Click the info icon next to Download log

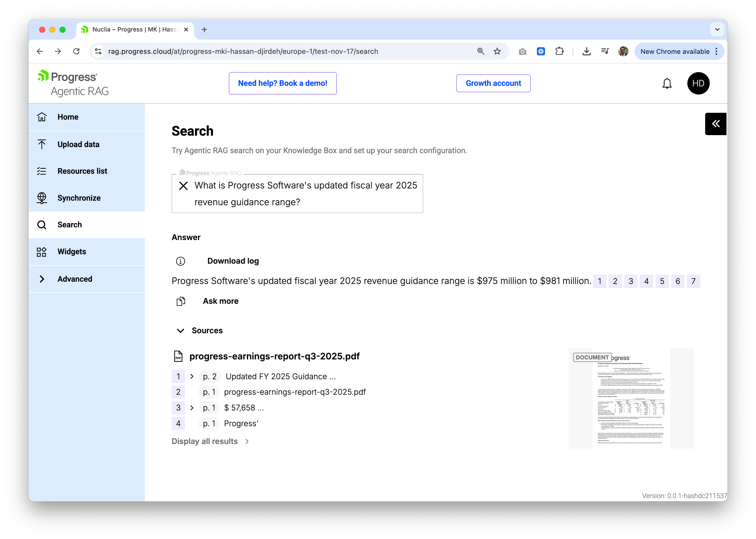coord(180,261)
